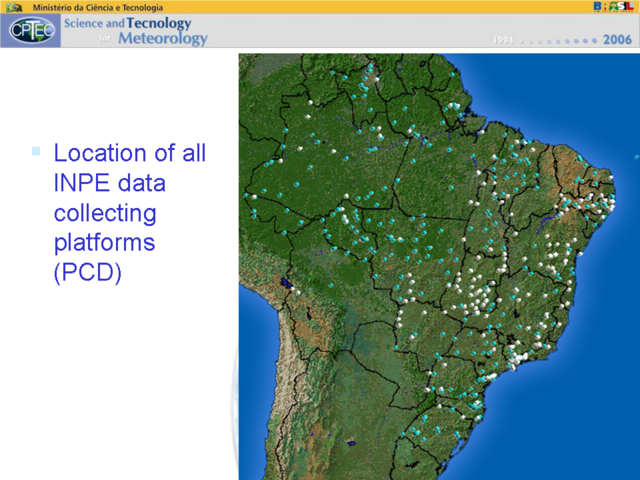Click the square bullet marker before 'Location'

[x=36, y=151]
